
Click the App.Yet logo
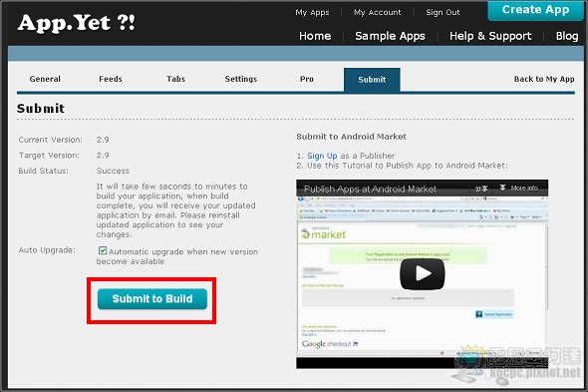click(76, 23)
